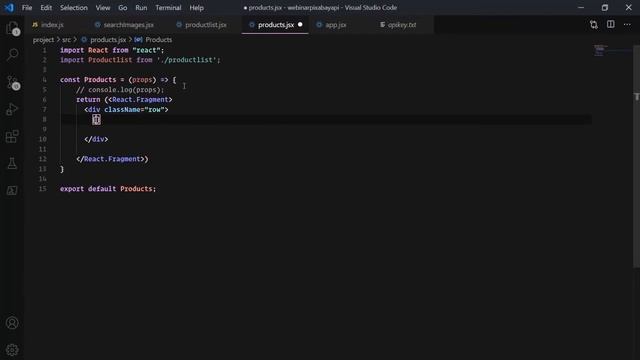Open the Terminal menu
This screenshot has height=360, width=640.
(x=168, y=7)
